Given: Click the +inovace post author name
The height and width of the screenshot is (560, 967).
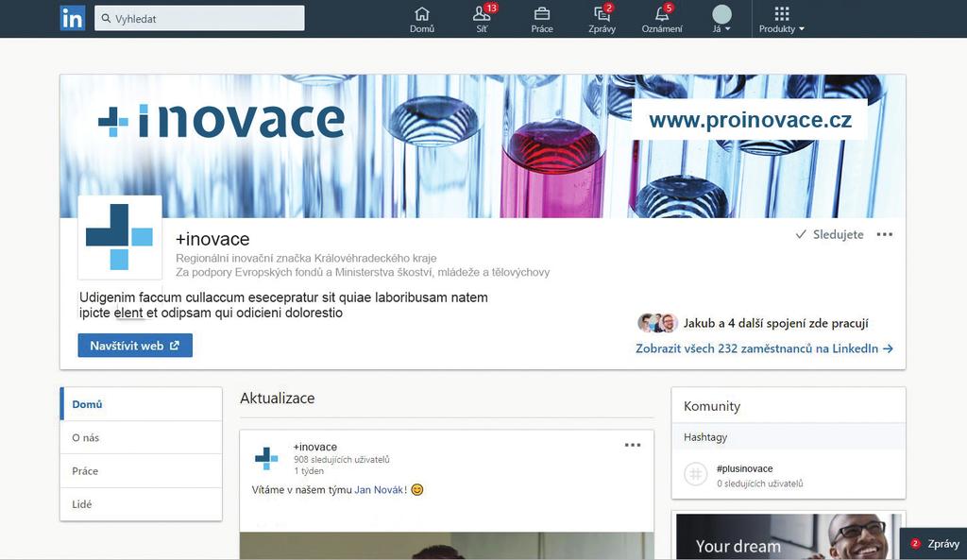Looking at the screenshot, I should (315, 447).
